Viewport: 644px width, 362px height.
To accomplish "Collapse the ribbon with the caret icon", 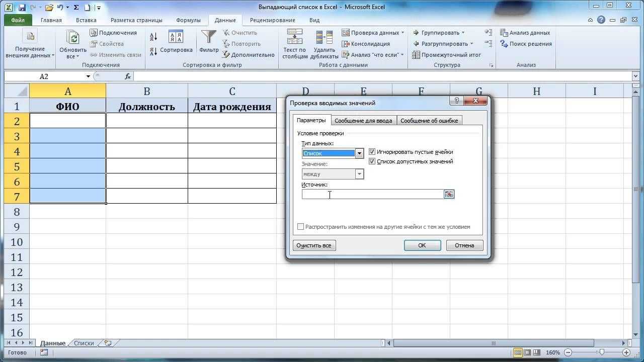I will (591, 20).
